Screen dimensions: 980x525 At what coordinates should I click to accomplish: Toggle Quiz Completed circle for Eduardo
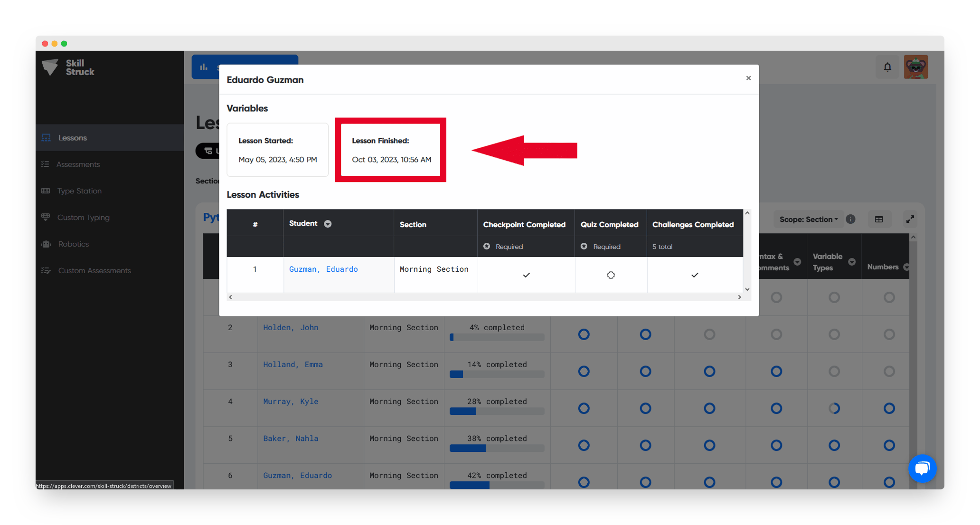611,275
